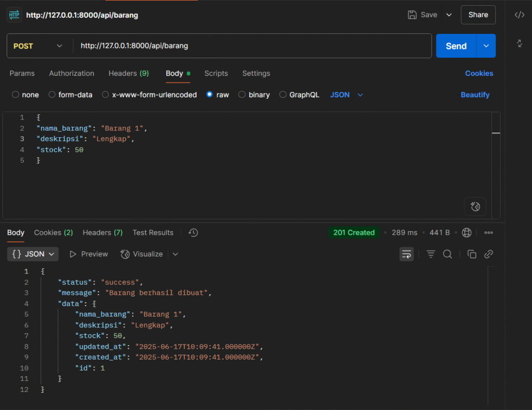
Task: Click the request body editor scrollbar
Action: click(496, 134)
